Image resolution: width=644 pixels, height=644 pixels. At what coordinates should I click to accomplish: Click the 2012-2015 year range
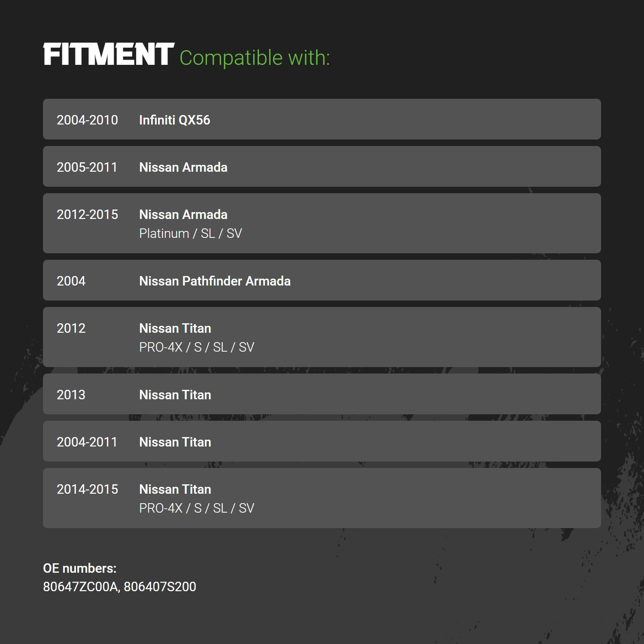pyautogui.click(x=87, y=215)
